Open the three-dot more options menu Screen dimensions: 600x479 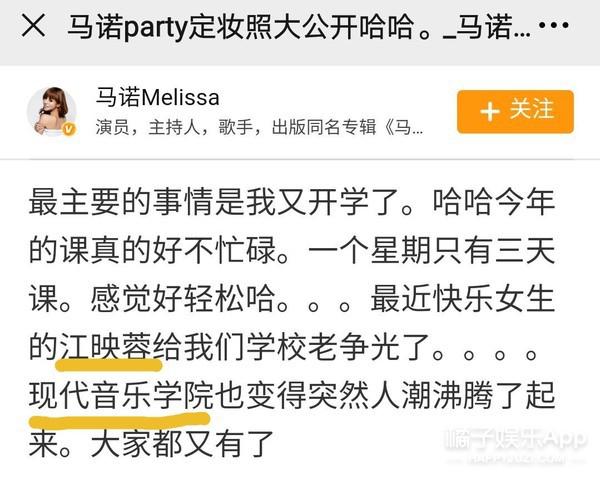point(553,25)
